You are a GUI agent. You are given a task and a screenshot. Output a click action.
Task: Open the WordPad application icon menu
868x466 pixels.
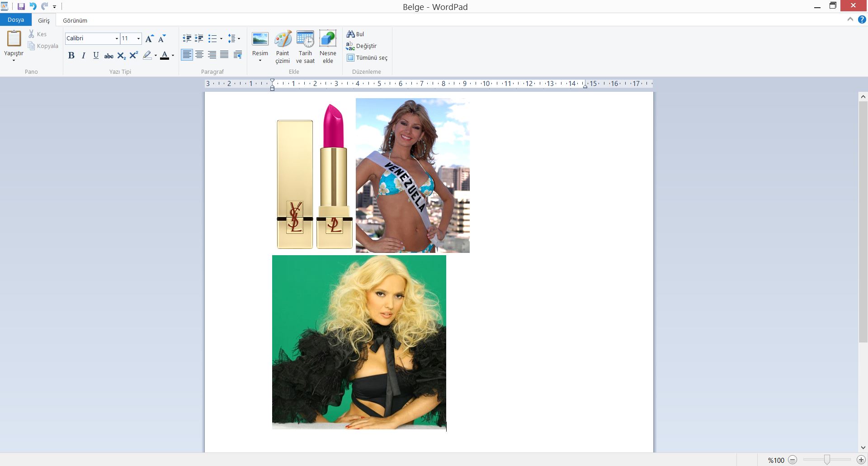5,6
